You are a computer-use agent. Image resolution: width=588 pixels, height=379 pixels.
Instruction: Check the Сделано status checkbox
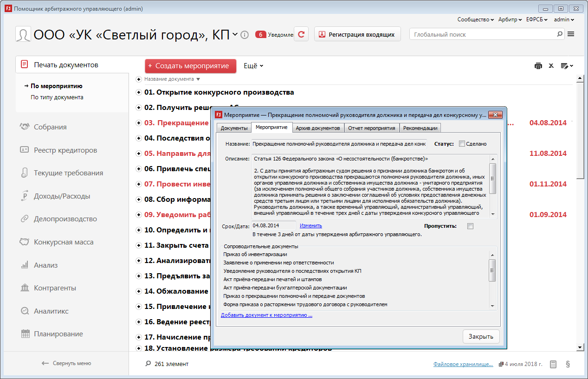462,144
